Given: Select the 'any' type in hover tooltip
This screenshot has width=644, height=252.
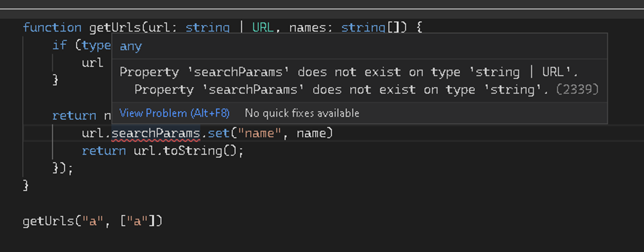Looking at the screenshot, I should tap(131, 47).
